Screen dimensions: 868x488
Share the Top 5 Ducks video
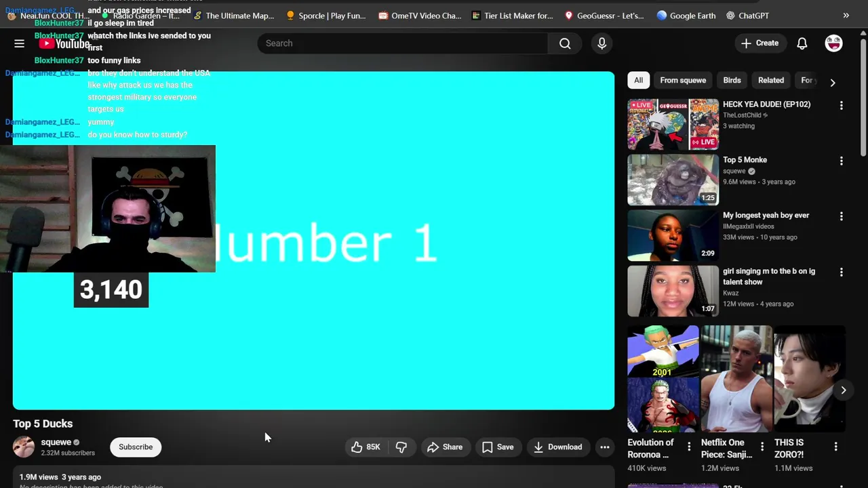tap(445, 447)
